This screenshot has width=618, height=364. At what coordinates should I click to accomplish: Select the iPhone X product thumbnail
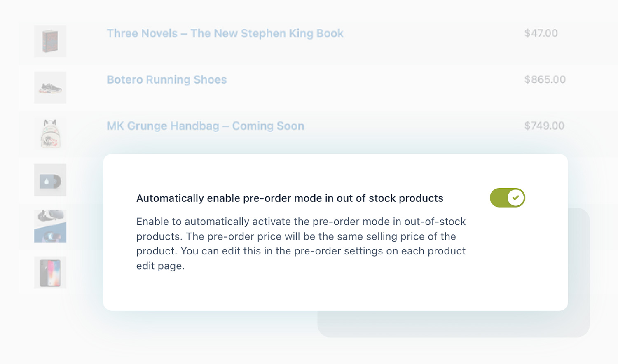[49, 273]
